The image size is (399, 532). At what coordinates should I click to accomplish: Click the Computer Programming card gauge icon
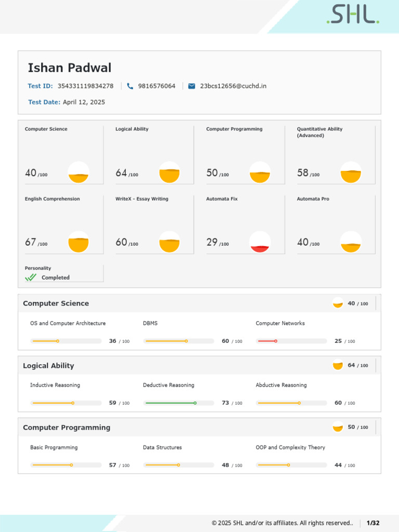pos(260,172)
